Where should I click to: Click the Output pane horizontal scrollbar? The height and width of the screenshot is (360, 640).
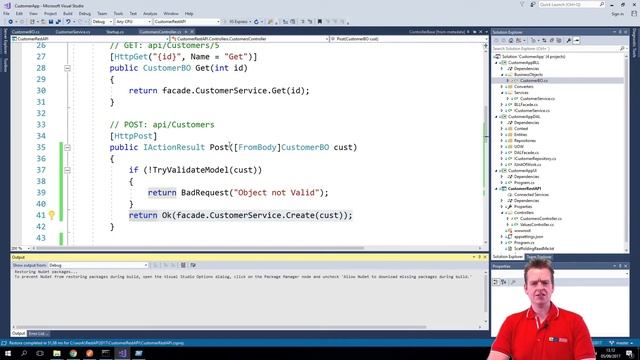[x=220, y=327]
